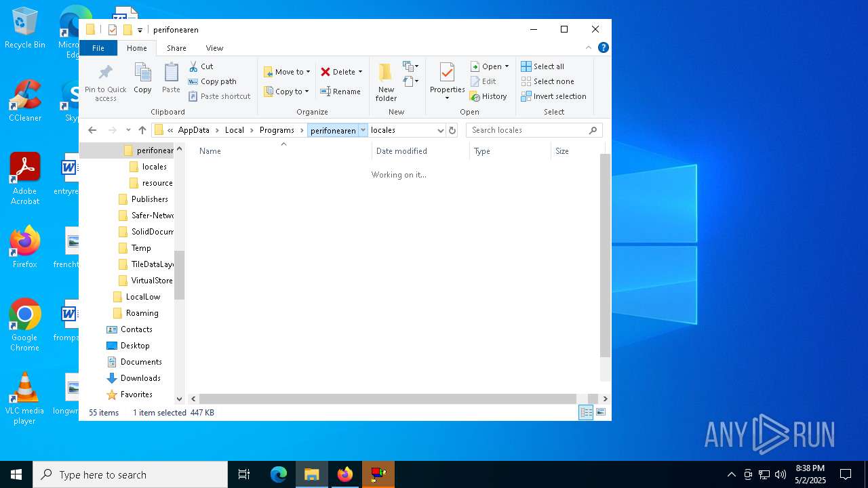Image resolution: width=868 pixels, height=488 pixels.
Task: Click the Copy ribbon icon
Action: pyautogui.click(x=142, y=78)
